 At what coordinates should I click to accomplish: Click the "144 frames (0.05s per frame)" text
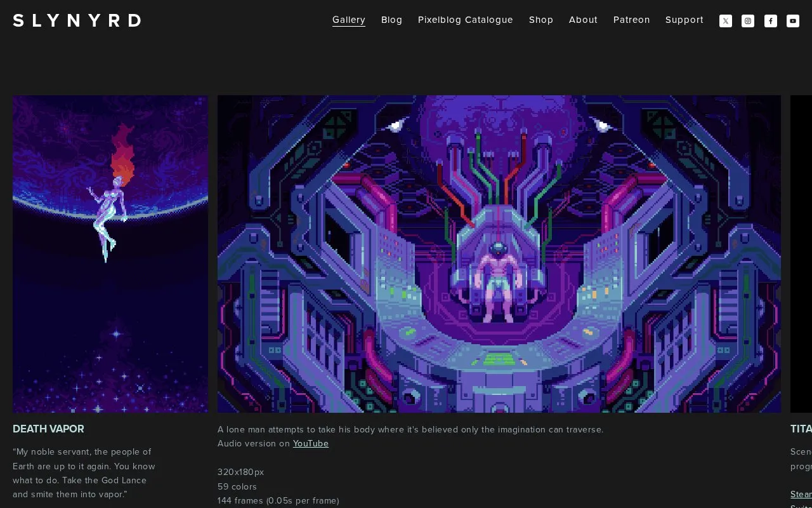[x=278, y=501]
